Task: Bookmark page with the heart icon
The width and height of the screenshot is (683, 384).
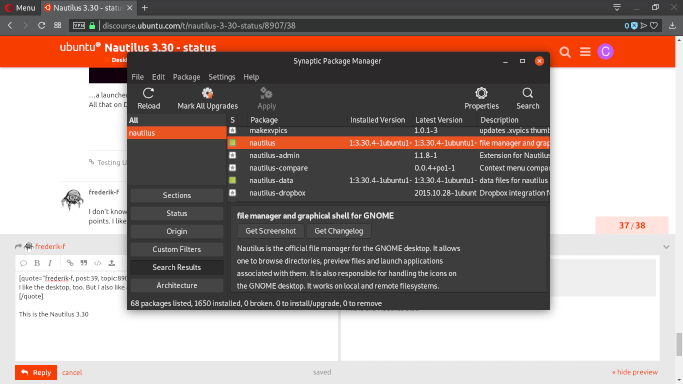Action: click(654, 26)
